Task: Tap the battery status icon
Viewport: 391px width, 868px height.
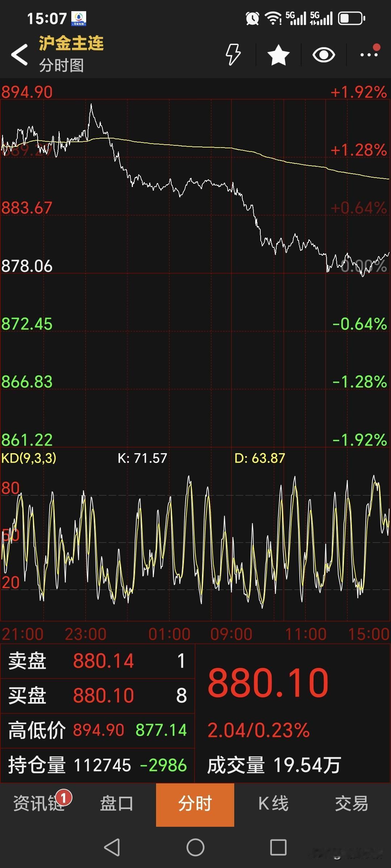Action: [352, 18]
